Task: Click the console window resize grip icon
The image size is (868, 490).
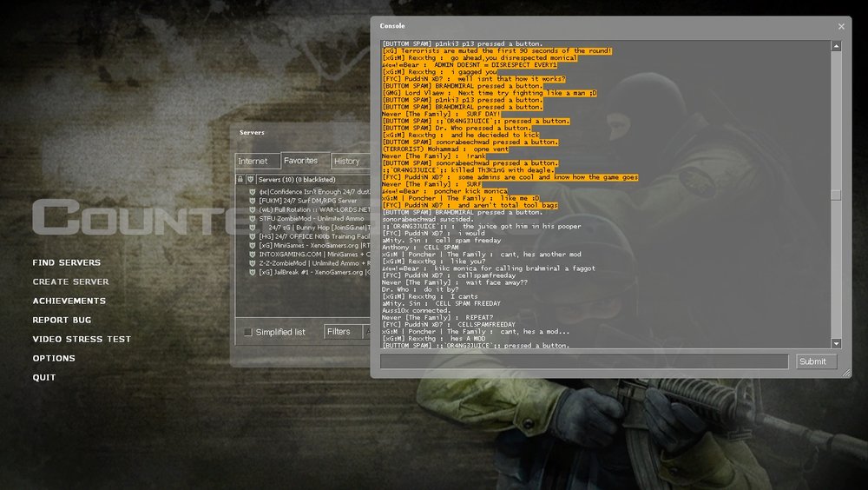Action: click(x=846, y=373)
